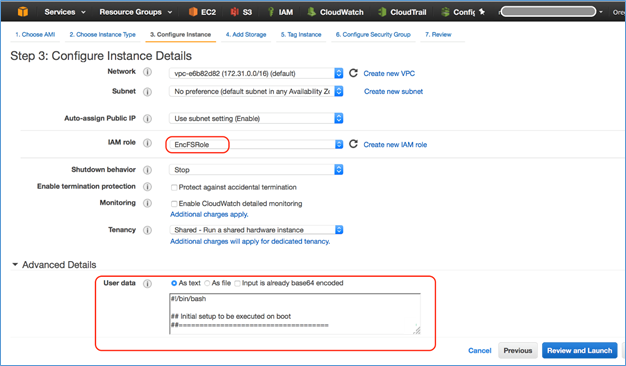The image size is (626, 366).
Task: Select the 3. Configure Instance step
Action: [180, 35]
